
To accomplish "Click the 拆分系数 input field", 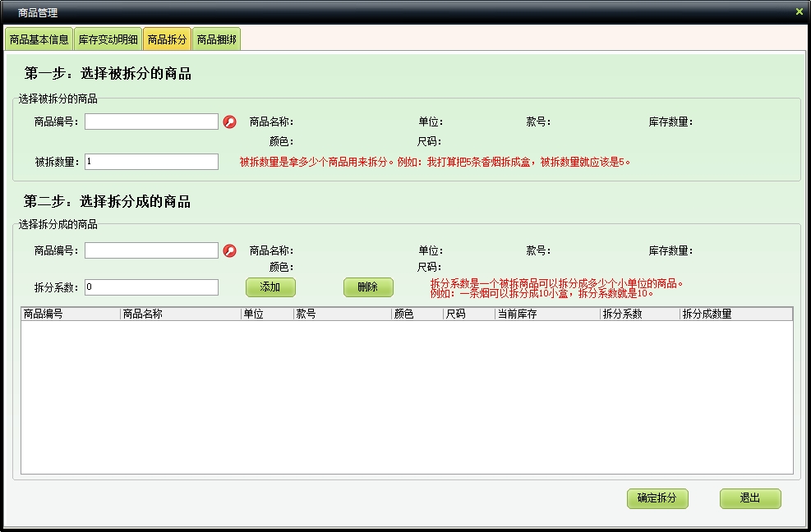I will click(151, 287).
